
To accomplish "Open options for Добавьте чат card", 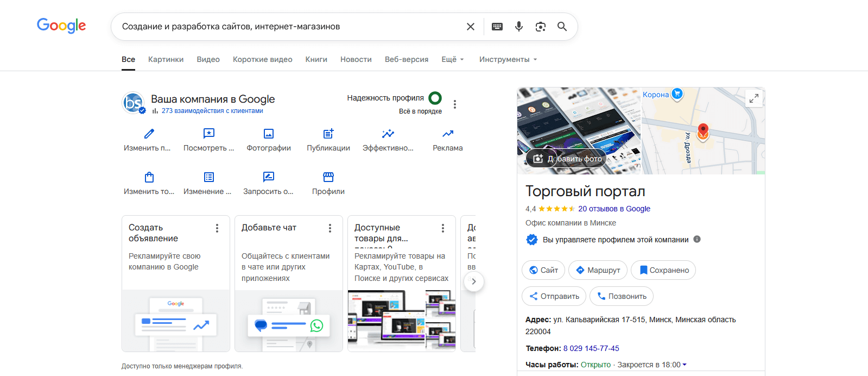I will pos(330,228).
